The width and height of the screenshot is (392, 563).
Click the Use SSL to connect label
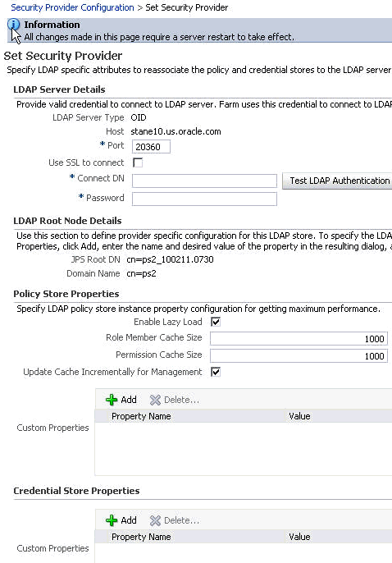[x=86, y=162]
